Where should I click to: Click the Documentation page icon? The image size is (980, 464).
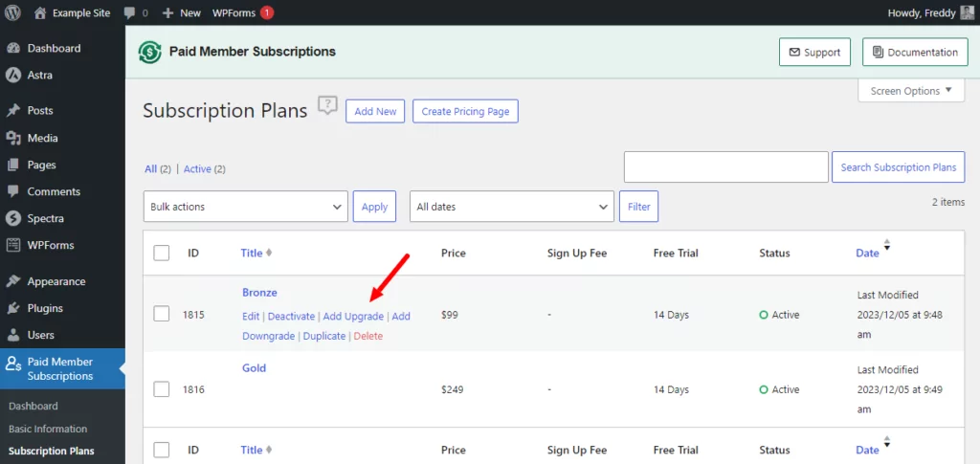coord(879,53)
